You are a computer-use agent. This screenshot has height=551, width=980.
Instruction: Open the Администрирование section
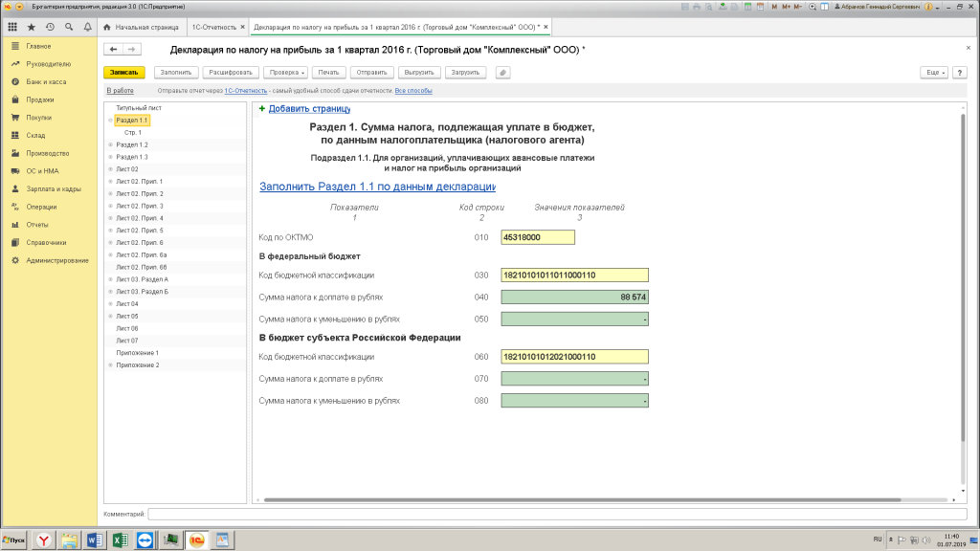coord(57,260)
